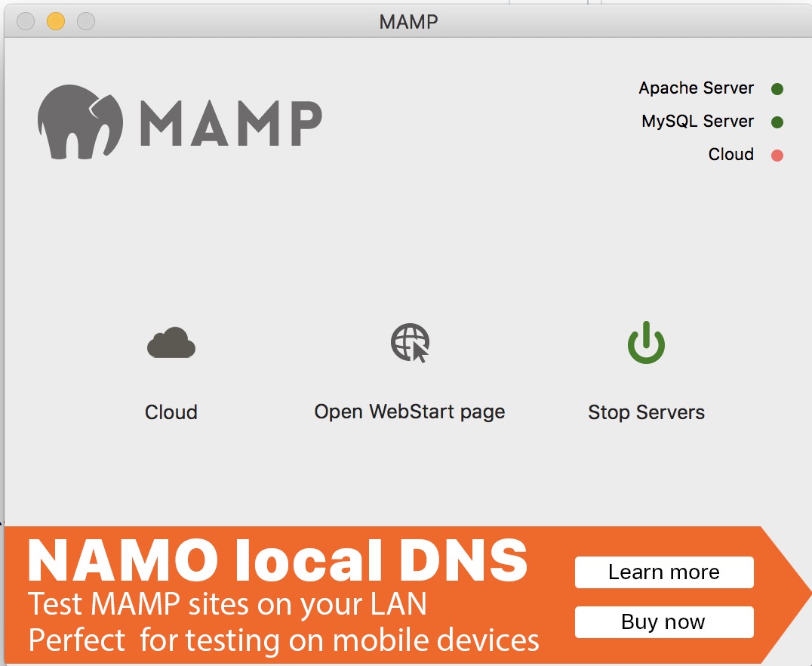Click the MySQL Server status label

(697, 122)
